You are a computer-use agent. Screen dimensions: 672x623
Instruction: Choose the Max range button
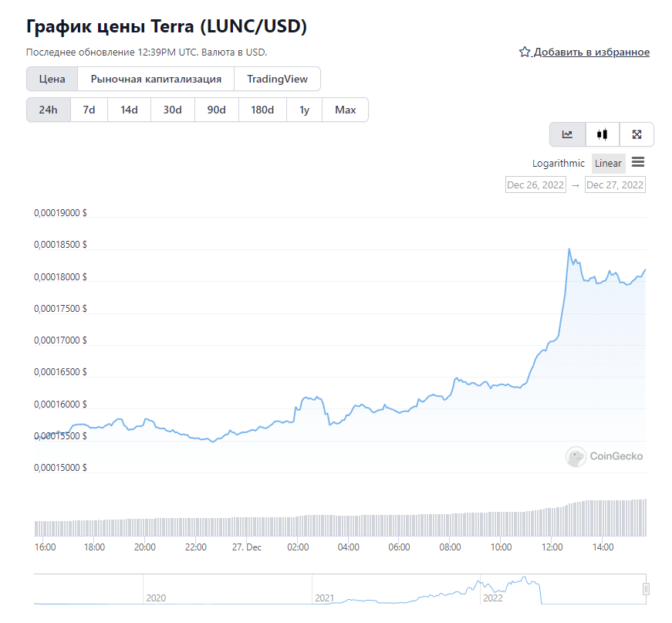(x=346, y=110)
